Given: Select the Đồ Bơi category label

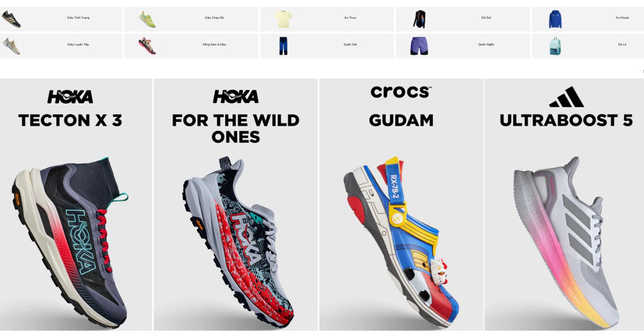Looking at the screenshot, I should (486, 18).
